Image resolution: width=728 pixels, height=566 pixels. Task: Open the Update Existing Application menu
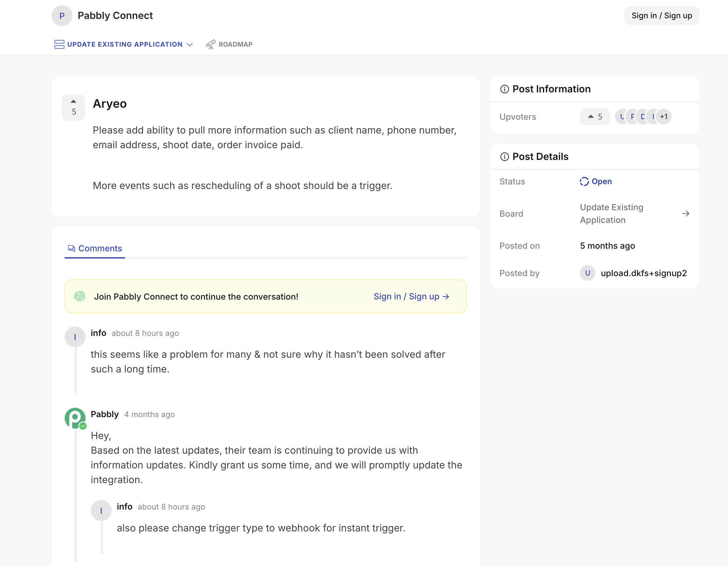(123, 44)
